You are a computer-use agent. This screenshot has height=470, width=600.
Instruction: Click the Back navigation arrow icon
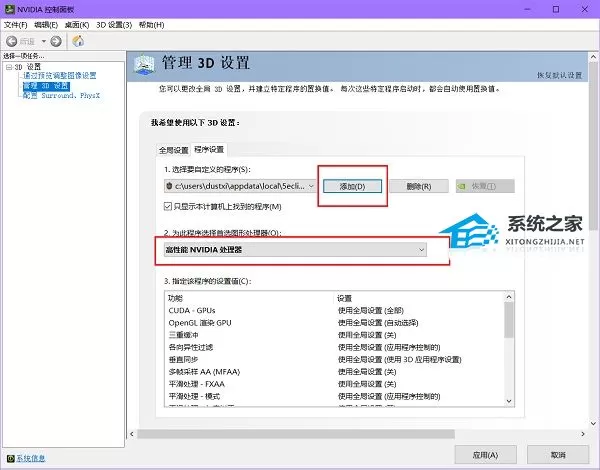[x=11, y=41]
